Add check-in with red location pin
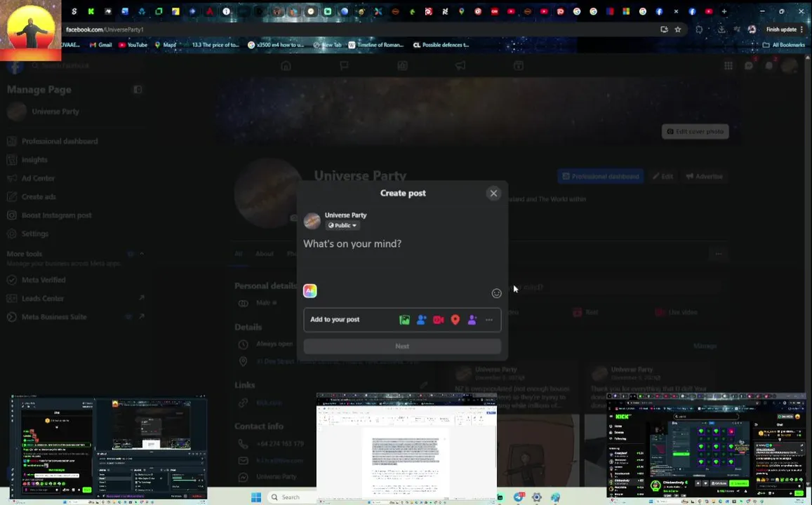 (x=455, y=320)
